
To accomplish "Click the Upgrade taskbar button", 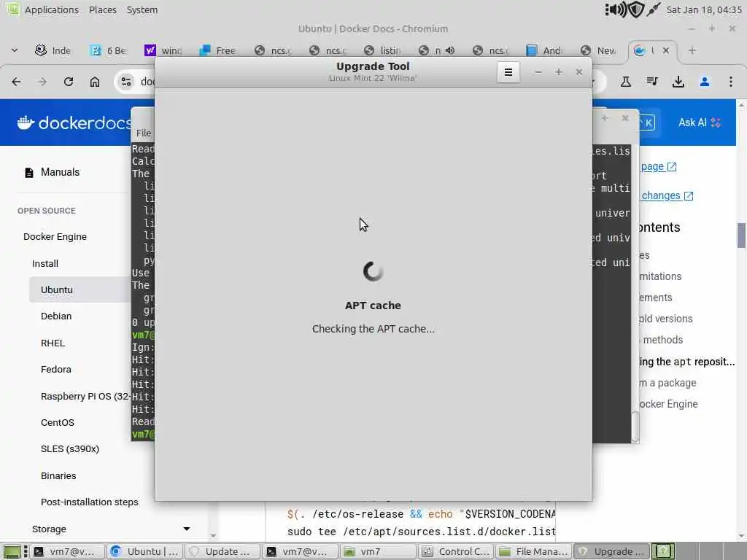I will pos(611,551).
